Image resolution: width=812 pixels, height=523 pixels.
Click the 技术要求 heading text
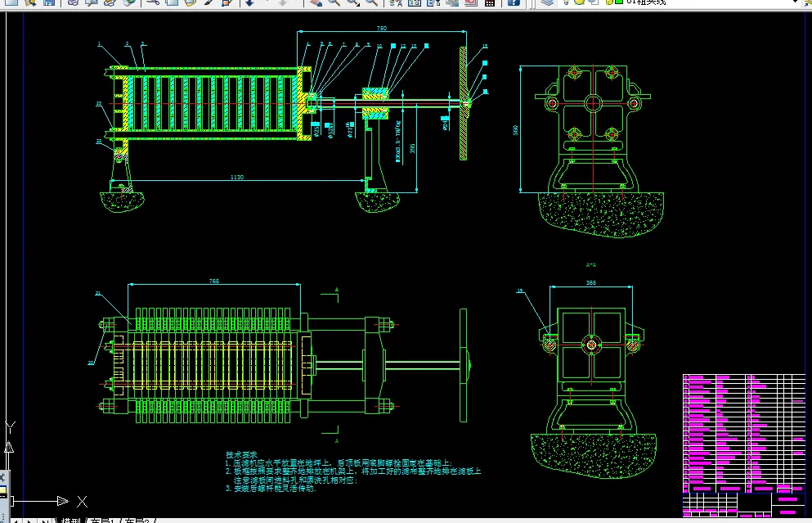(x=241, y=454)
